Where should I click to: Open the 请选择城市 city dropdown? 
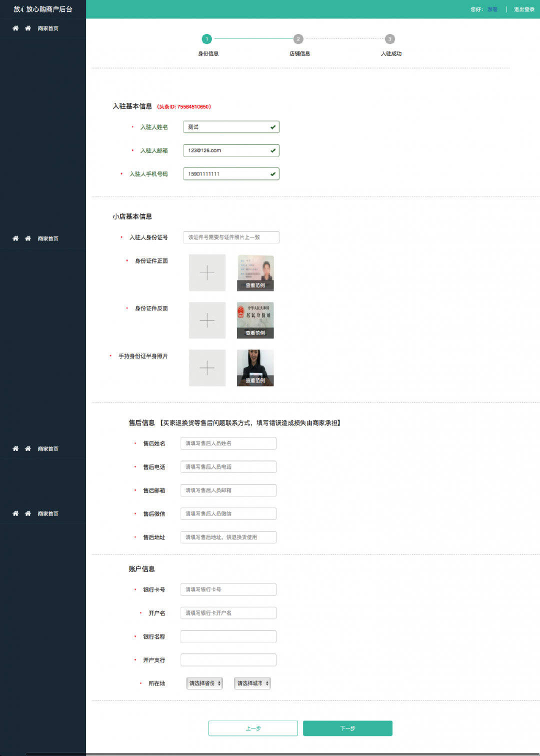pyautogui.click(x=252, y=683)
